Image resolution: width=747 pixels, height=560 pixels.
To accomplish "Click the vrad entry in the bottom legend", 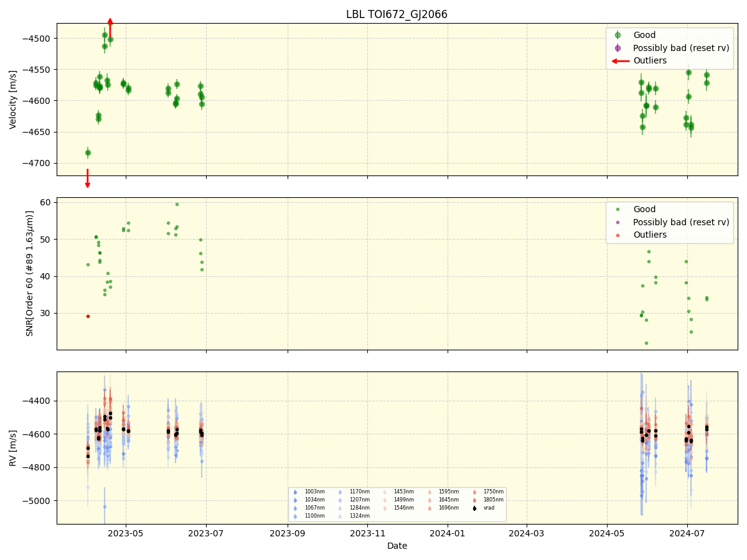I will click(489, 508).
